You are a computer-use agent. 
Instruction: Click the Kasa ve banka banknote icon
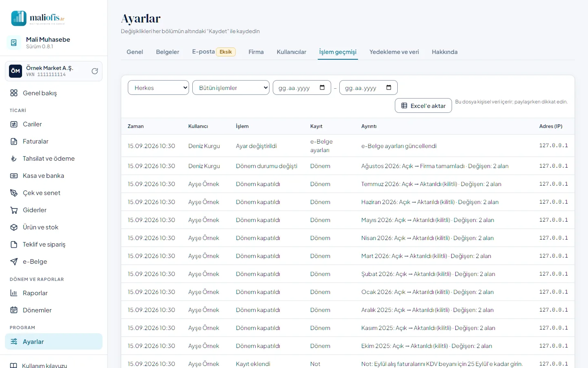[x=14, y=176]
